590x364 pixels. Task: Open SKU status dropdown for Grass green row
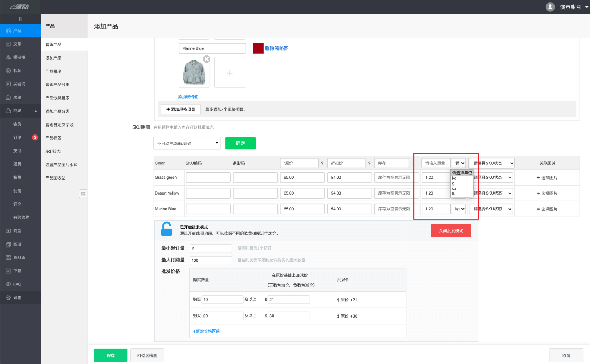(x=491, y=178)
